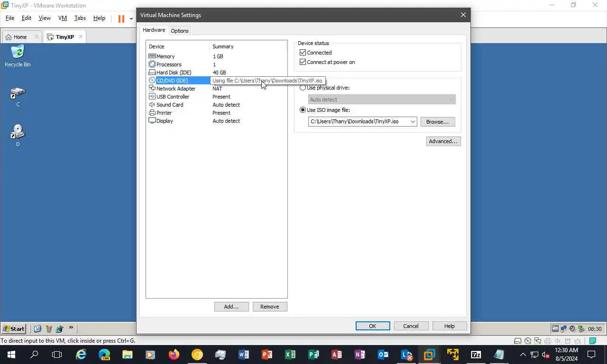The width and height of the screenshot is (607, 364).
Task: Open PowerPoint from the taskbar
Action: 267,355
